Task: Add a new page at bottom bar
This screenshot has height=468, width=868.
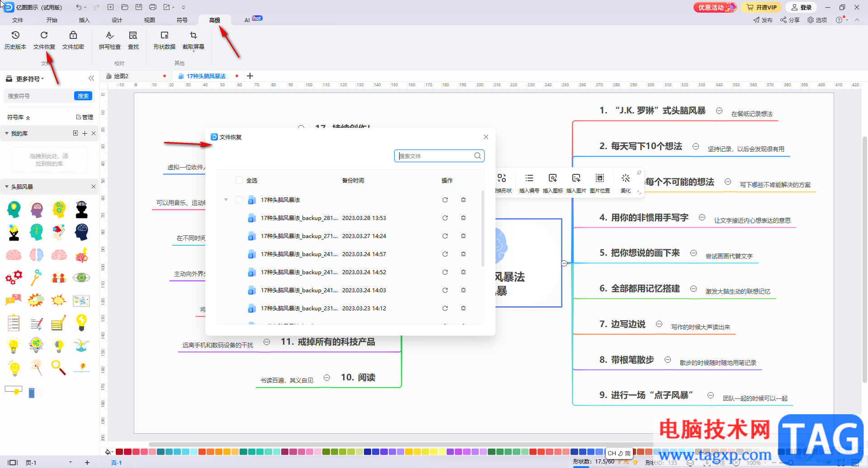Action: point(87,462)
